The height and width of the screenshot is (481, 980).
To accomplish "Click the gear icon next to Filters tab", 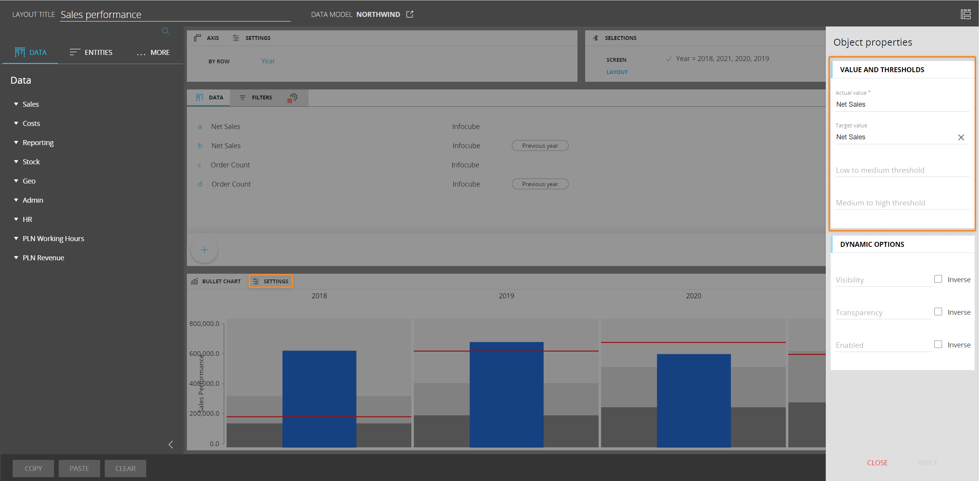I will click(x=293, y=98).
